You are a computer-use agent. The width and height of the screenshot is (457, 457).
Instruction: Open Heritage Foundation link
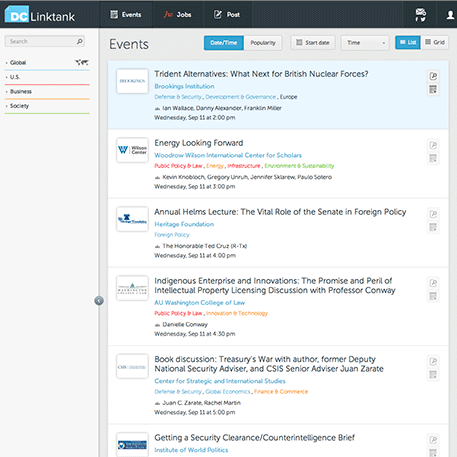(x=184, y=224)
